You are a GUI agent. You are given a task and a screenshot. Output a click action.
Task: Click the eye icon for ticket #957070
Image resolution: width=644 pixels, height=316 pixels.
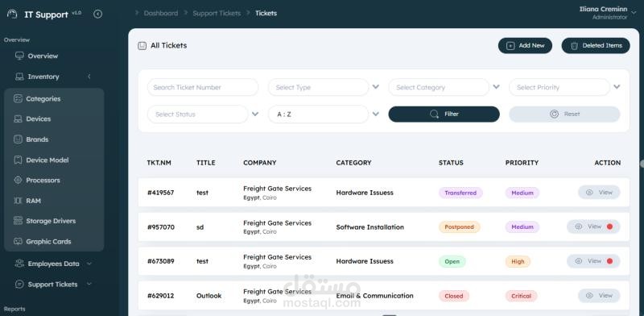(578, 227)
